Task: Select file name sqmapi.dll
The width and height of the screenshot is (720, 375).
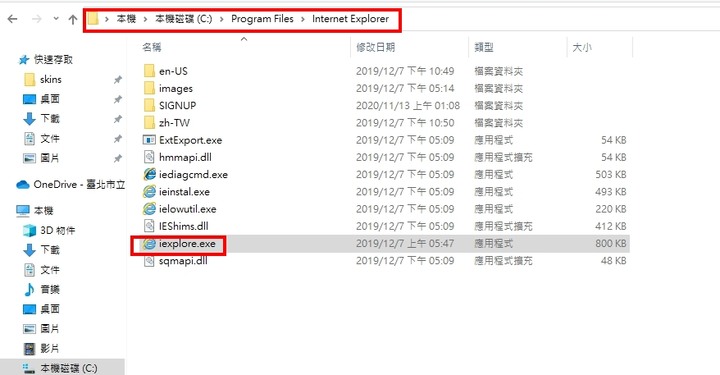Action: (x=183, y=261)
